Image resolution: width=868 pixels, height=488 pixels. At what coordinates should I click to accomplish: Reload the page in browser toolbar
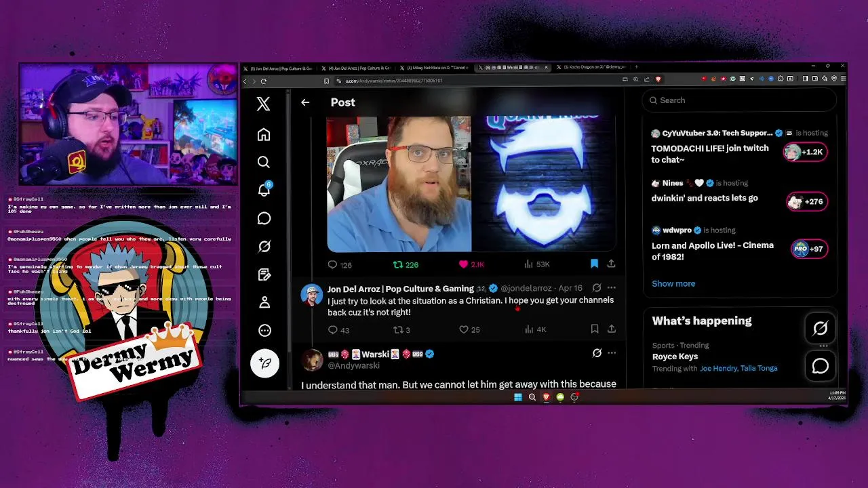pos(264,81)
